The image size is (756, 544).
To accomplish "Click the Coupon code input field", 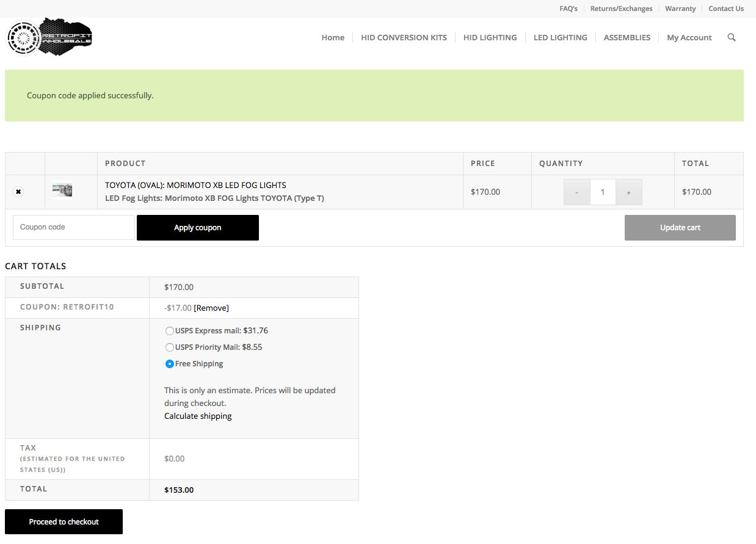I will (74, 227).
